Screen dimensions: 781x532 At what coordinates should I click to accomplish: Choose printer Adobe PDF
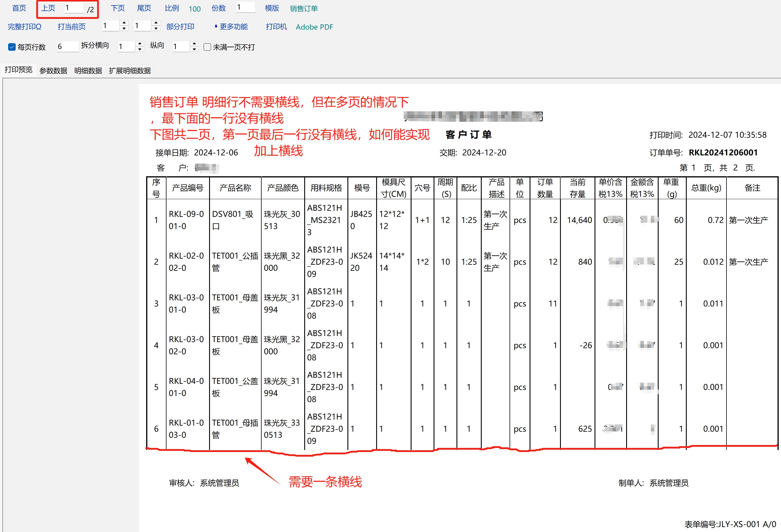[314, 27]
